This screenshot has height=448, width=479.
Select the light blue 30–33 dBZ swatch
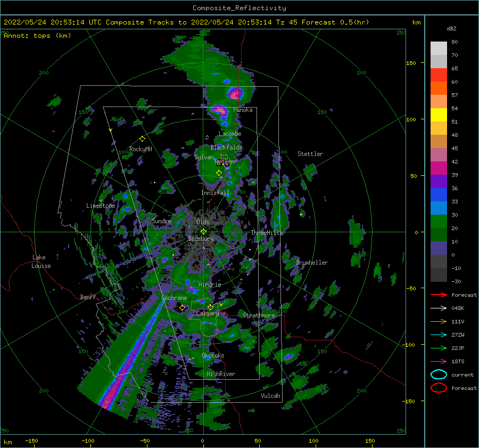click(439, 208)
